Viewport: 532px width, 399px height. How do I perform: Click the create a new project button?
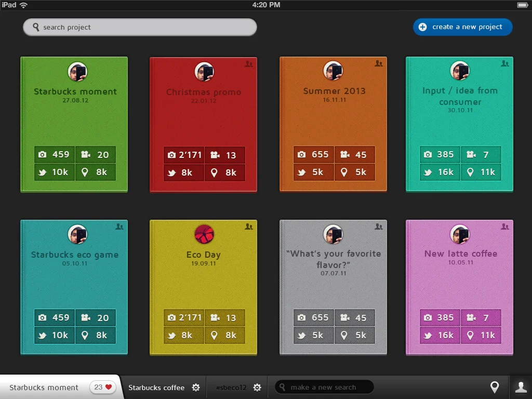[462, 27]
